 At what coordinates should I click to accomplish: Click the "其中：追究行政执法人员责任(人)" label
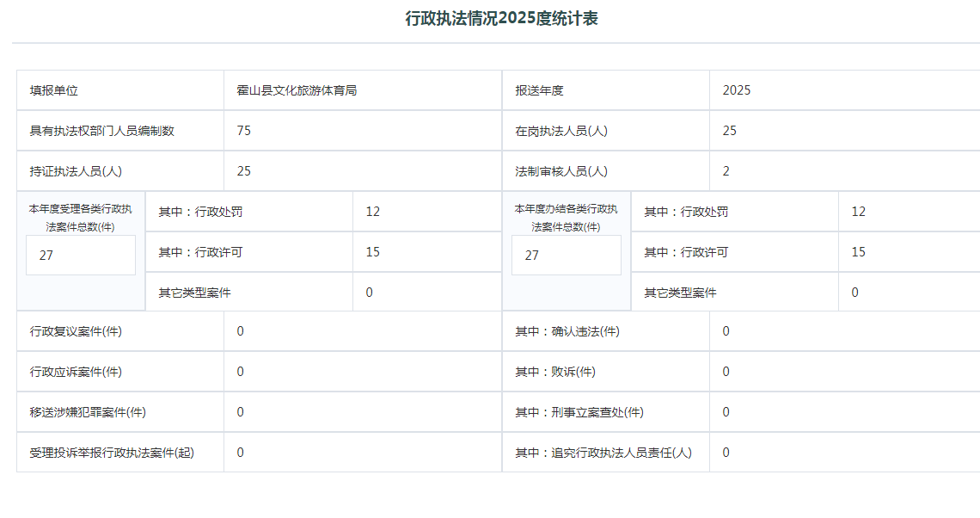pyautogui.click(x=603, y=453)
